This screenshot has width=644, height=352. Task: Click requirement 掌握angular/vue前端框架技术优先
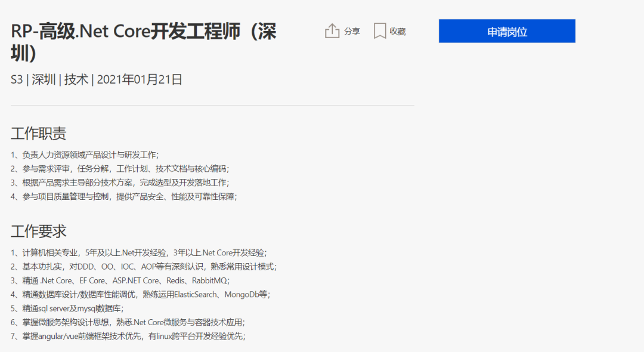pyautogui.click(x=128, y=336)
